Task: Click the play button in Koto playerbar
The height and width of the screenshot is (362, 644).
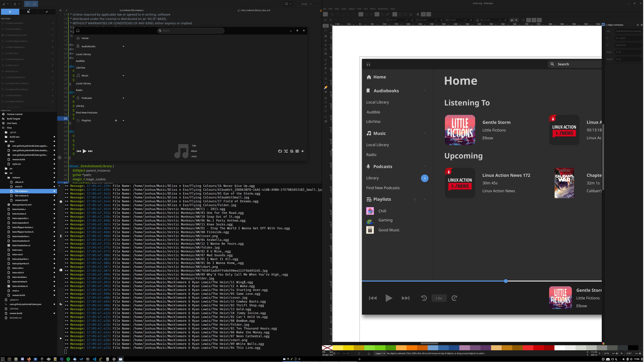Action: tap(85, 151)
